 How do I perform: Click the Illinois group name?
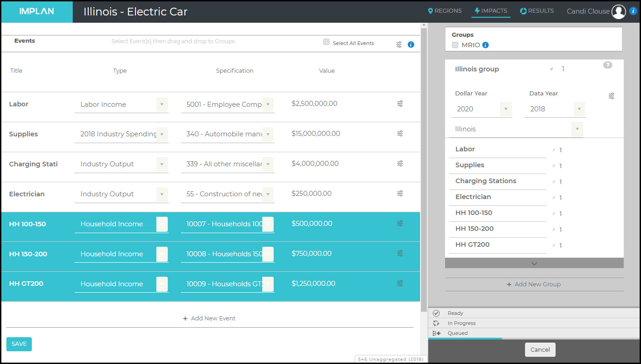(x=477, y=69)
